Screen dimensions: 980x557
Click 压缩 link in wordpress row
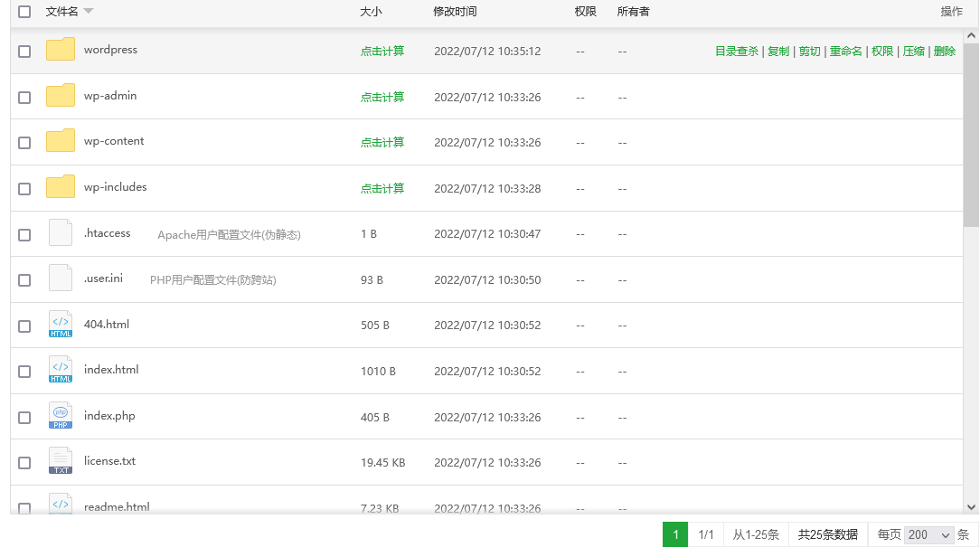(914, 52)
